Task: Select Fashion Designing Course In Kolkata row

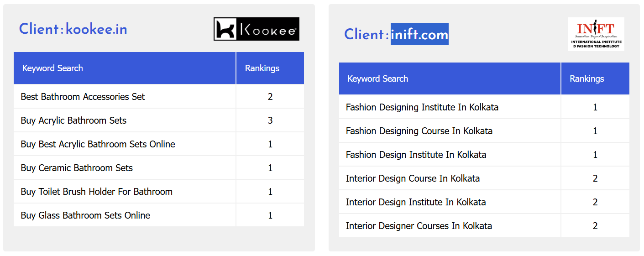Action: [419, 131]
